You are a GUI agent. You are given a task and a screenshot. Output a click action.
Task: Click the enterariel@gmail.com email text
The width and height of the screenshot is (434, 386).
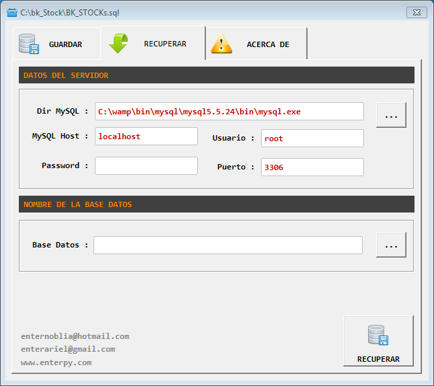pyautogui.click(x=68, y=349)
